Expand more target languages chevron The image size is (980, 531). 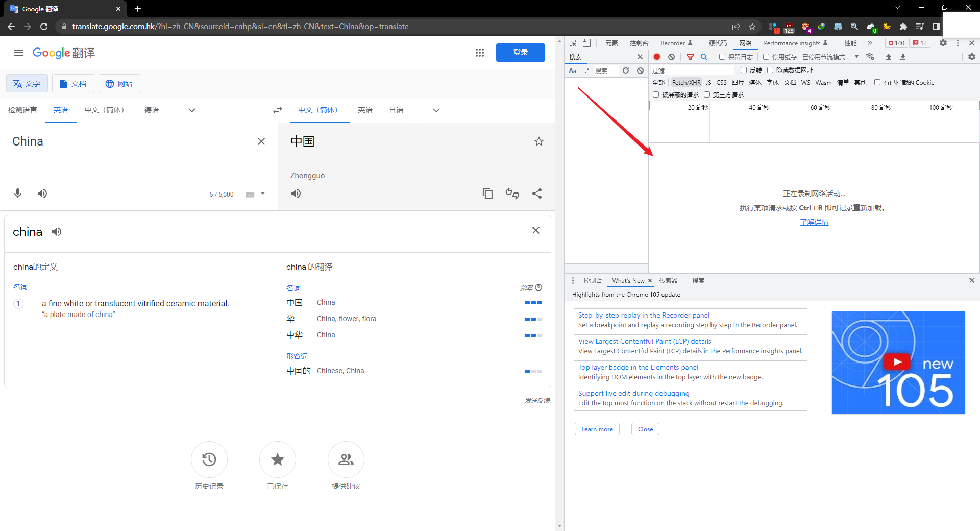[x=436, y=110]
